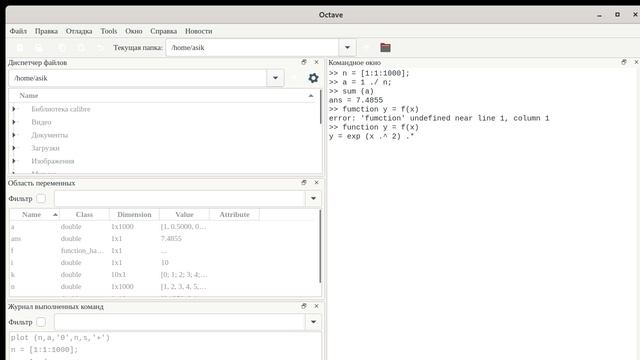
Task: Open the Справка menu
Action: [163, 31]
